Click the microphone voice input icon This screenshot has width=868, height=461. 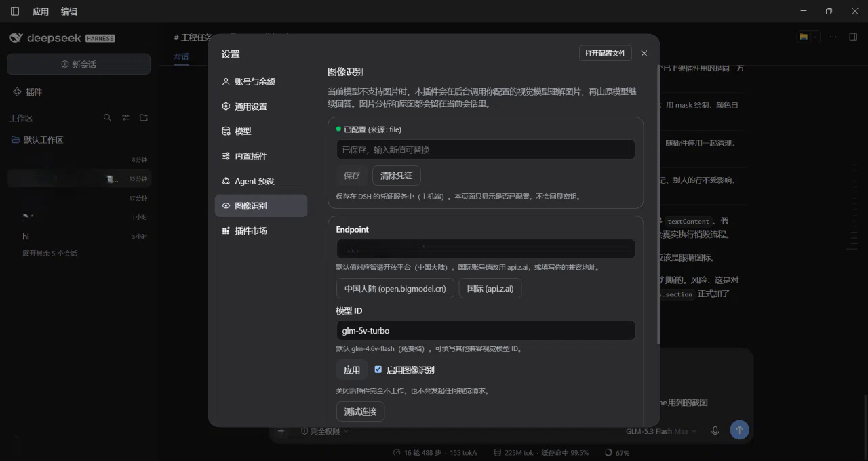click(715, 430)
